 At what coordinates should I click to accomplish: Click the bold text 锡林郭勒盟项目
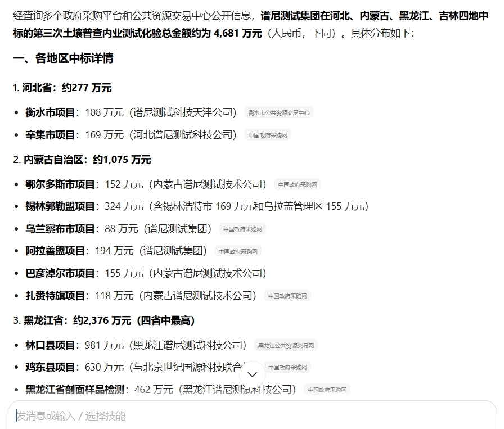60,206
